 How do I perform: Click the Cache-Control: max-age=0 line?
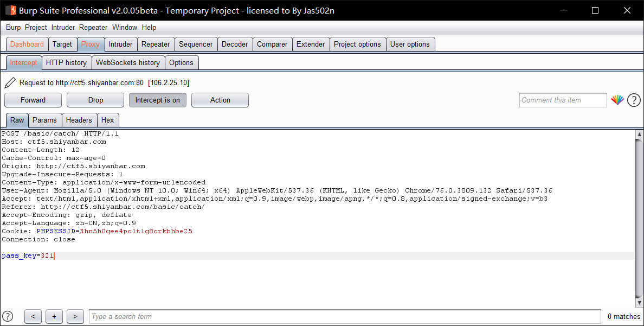54,158
